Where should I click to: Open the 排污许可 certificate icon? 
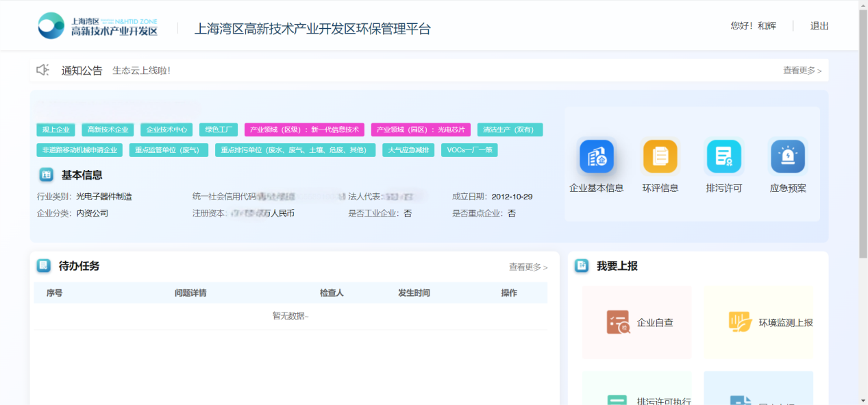pyautogui.click(x=723, y=157)
